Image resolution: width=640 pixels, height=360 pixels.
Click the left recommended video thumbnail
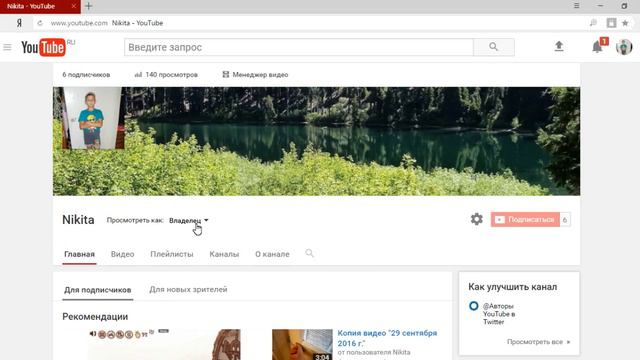point(164,344)
